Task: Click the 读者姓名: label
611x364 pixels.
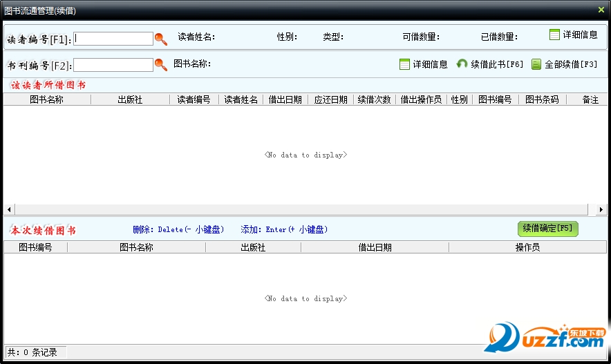Action: point(196,37)
